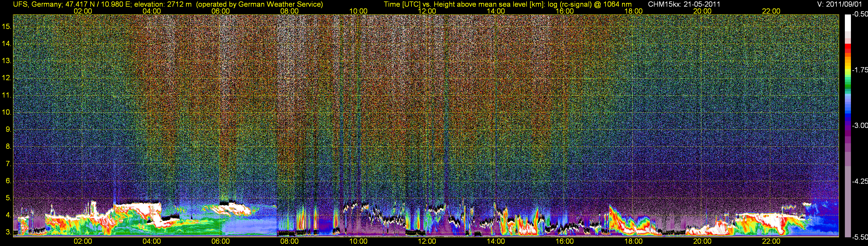Viewport: 868px width, 246px height.
Task: Click the bottom axis time label '02:00'
Action: pyautogui.click(x=83, y=242)
